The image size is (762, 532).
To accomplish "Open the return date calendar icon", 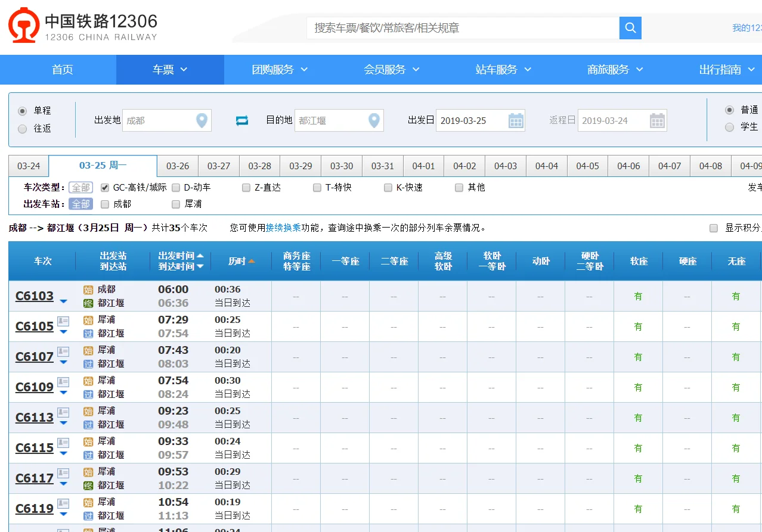I will tap(658, 120).
